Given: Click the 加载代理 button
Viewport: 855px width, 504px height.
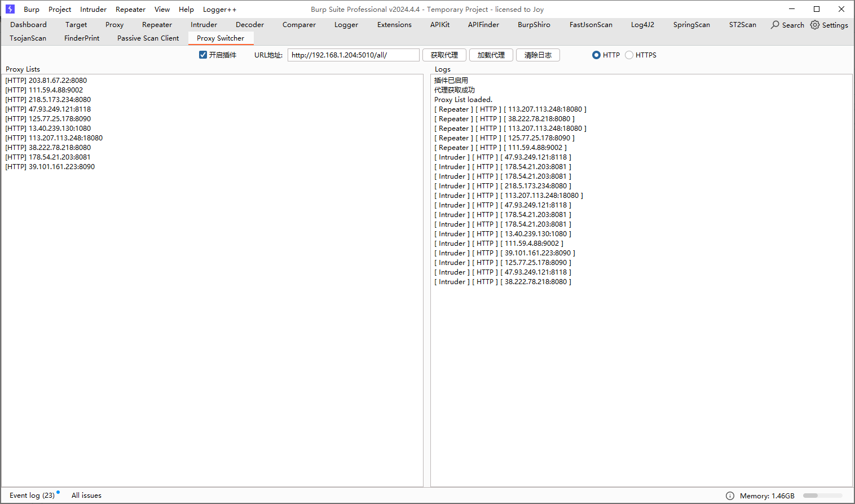Looking at the screenshot, I should point(491,55).
